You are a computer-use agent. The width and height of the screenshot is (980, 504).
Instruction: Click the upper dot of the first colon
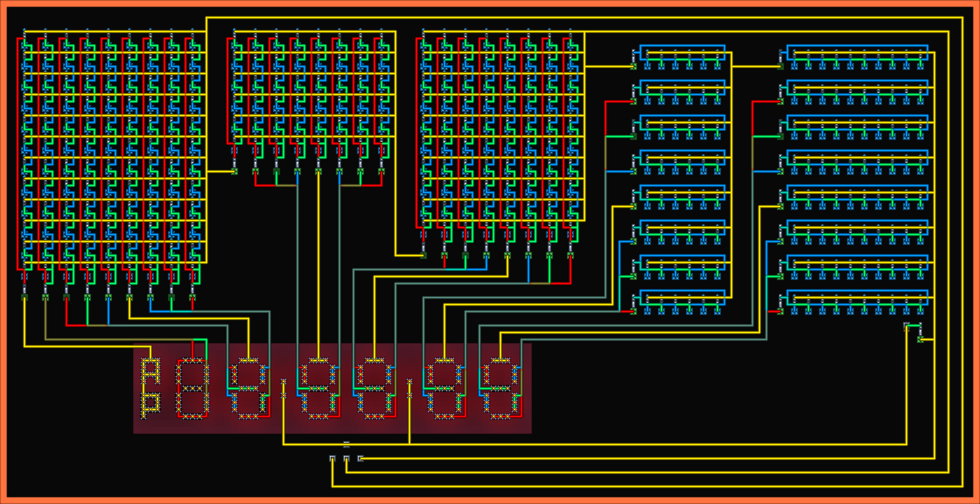pos(283,382)
